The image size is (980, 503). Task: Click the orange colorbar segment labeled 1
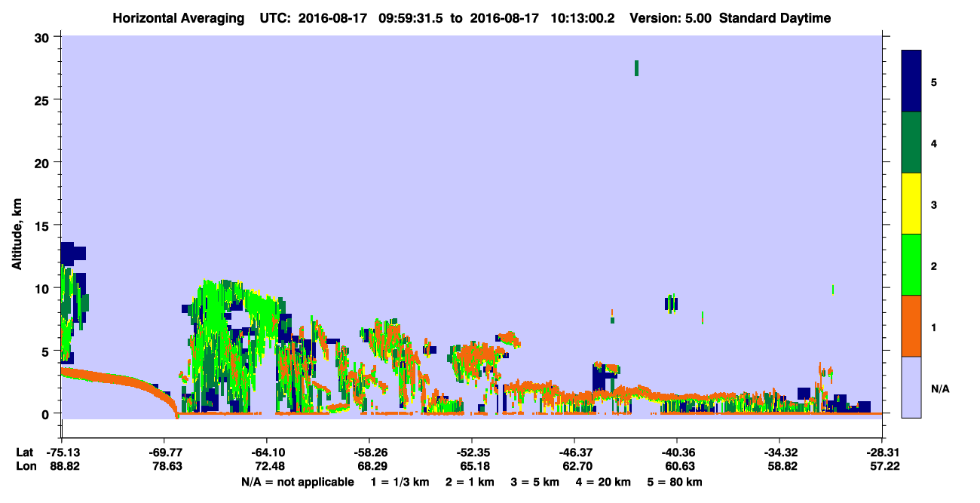[911, 326]
